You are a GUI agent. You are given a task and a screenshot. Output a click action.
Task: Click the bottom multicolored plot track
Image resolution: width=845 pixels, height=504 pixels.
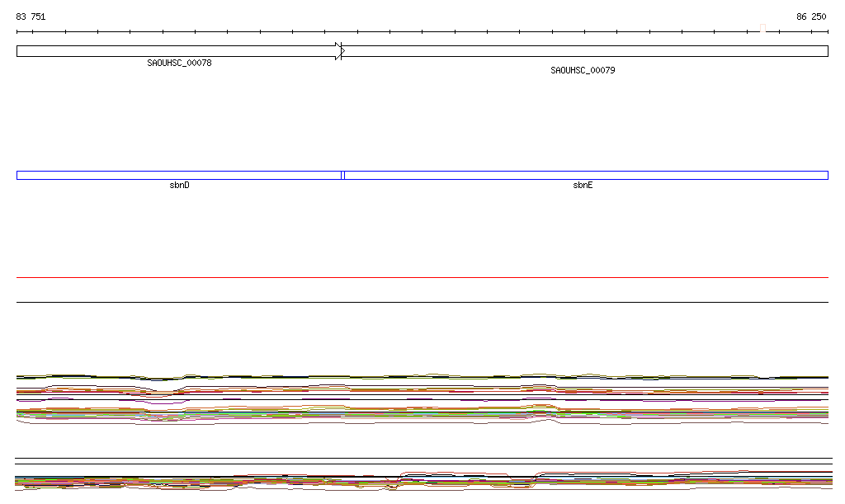[422, 480]
